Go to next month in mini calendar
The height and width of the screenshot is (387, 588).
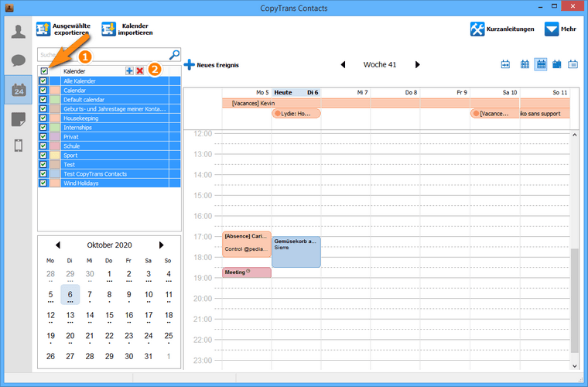tap(161, 245)
